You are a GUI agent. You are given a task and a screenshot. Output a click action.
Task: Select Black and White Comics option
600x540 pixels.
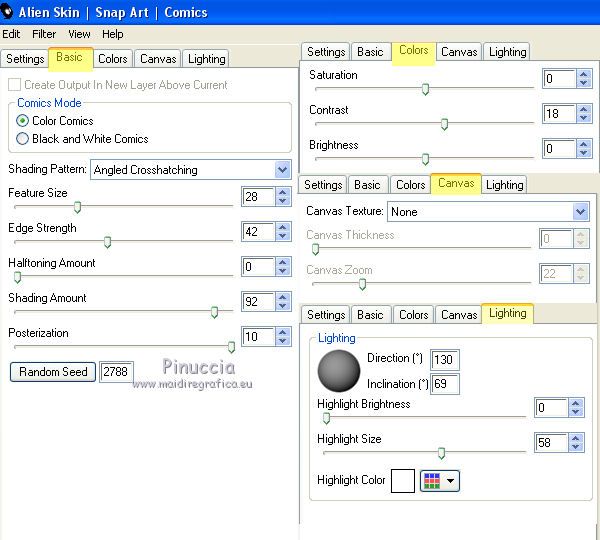coord(22,139)
